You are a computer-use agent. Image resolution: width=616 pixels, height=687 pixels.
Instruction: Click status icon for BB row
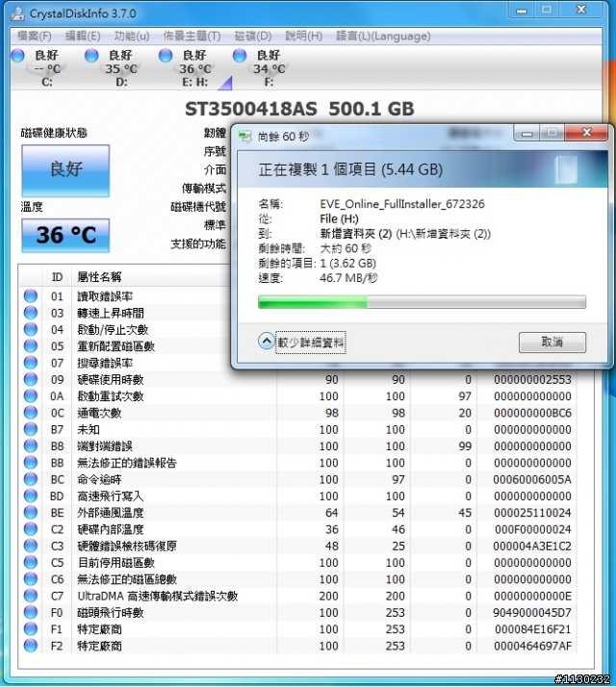[30, 463]
